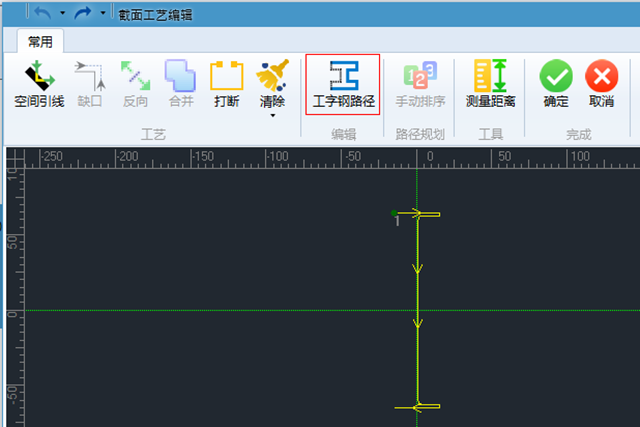Open the 工字钢路径 I-beam path tool
The image size is (640, 427).
click(x=343, y=84)
